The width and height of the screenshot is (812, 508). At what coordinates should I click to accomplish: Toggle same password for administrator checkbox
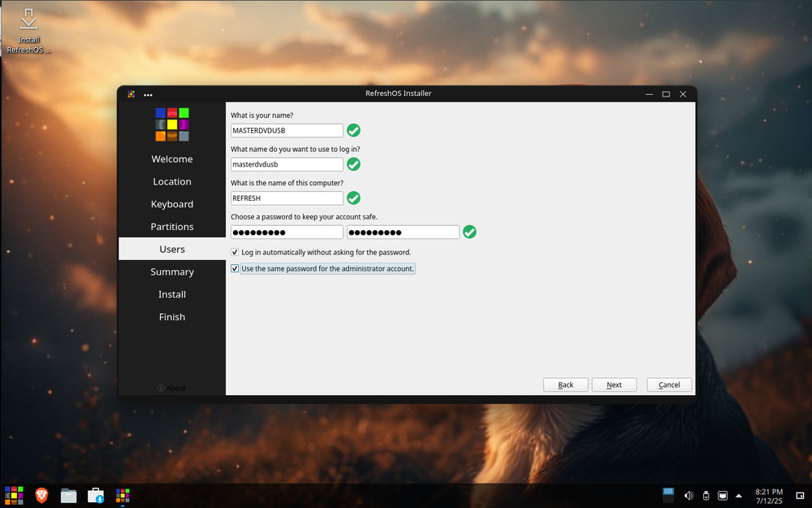[x=235, y=268]
